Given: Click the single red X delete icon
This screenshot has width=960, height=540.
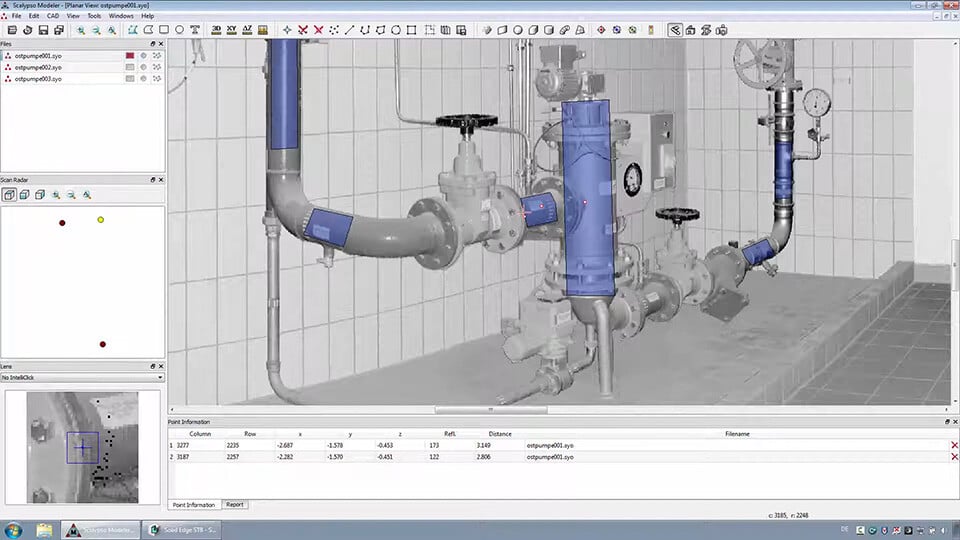Looking at the screenshot, I should (x=318, y=30).
